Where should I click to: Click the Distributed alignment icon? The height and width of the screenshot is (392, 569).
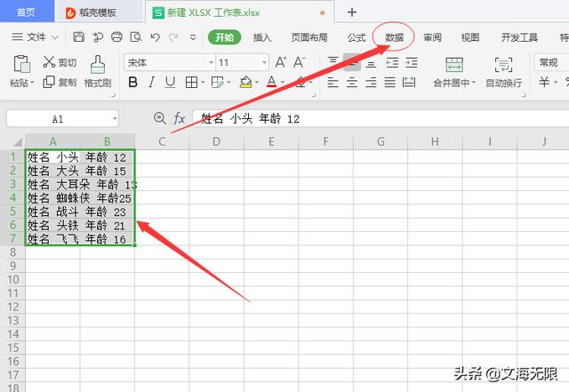tap(409, 83)
